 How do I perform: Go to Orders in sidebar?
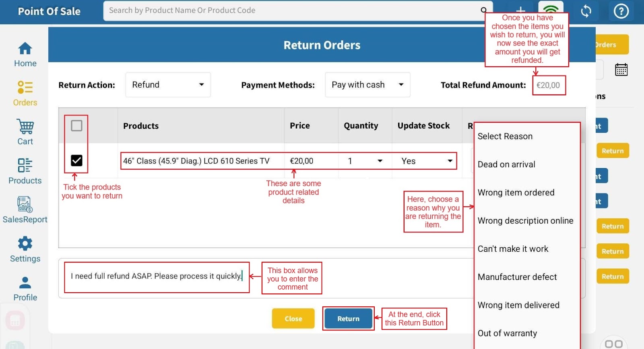point(25,93)
